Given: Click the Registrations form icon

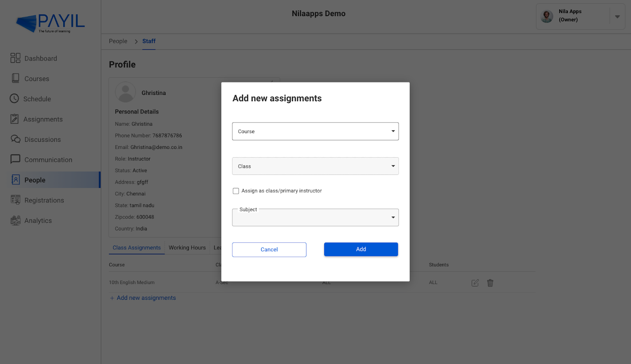Looking at the screenshot, I should point(15,200).
